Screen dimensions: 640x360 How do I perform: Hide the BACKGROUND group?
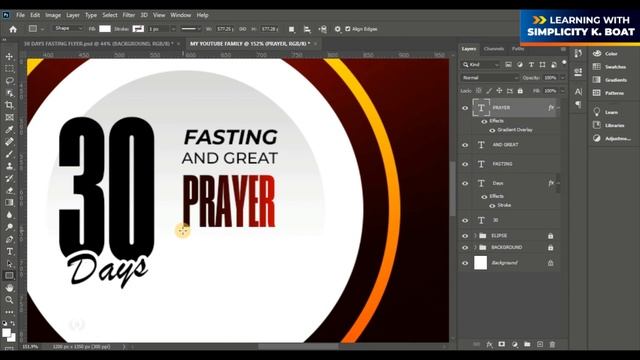coord(465,248)
